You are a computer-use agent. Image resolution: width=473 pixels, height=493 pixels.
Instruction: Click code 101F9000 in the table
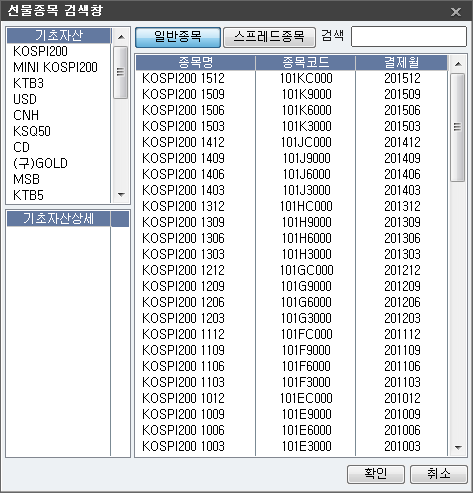pos(306,350)
